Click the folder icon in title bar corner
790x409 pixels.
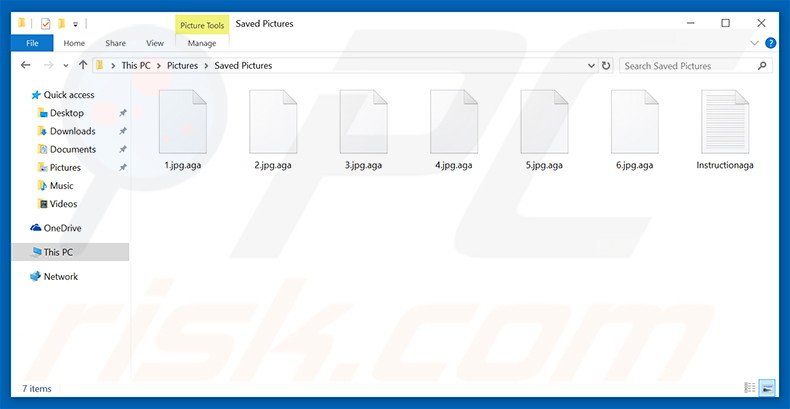click(22, 23)
